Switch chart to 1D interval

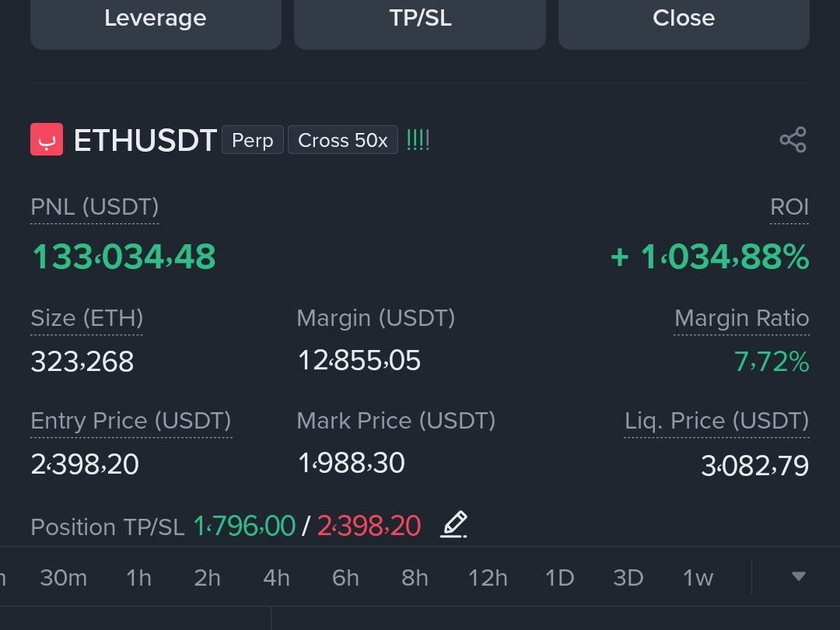[x=559, y=578]
